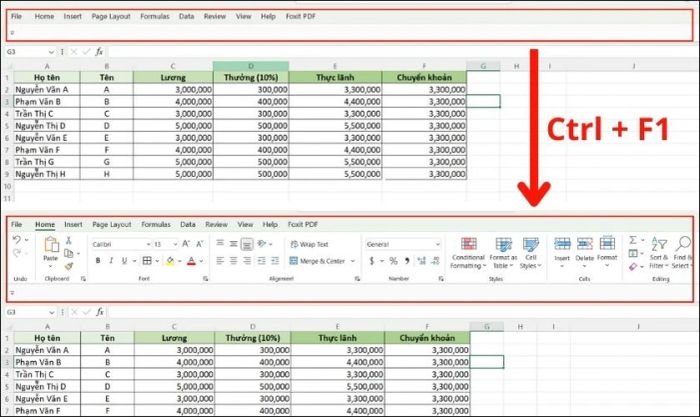The image size is (700, 417).
Task: Toggle Bold formatting
Action: pos(98,261)
